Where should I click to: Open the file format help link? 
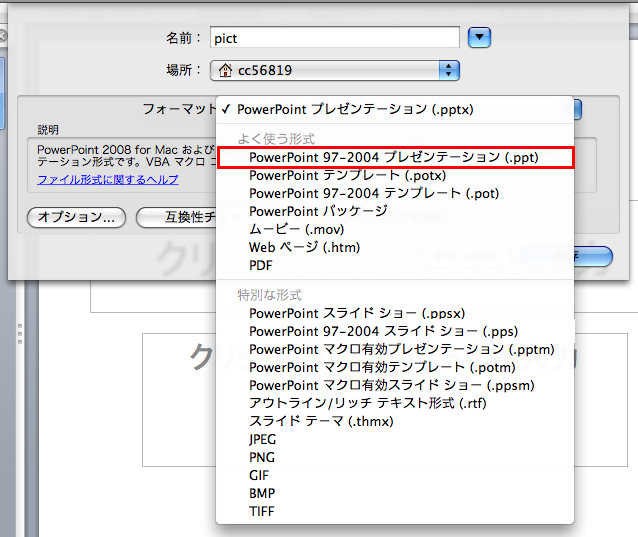point(108,180)
